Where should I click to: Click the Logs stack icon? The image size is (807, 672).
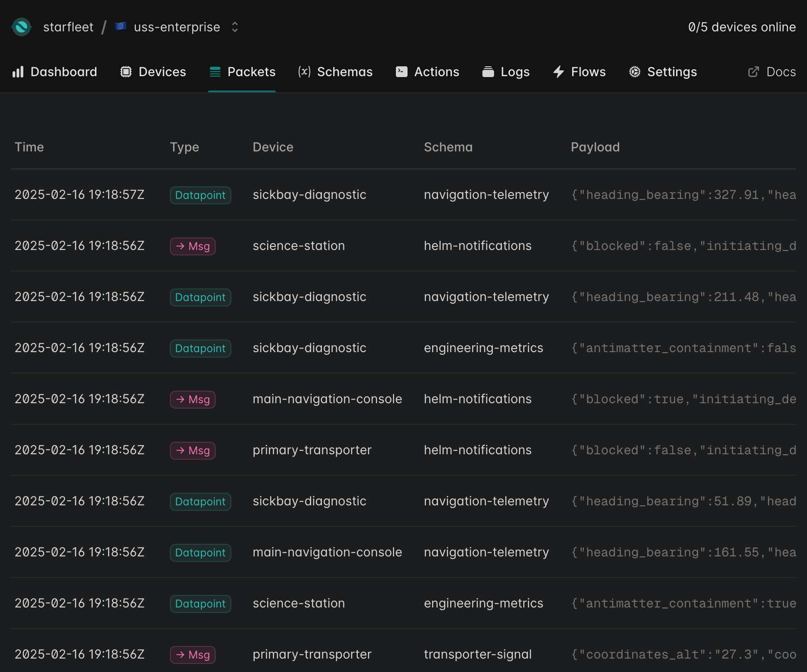488,72
